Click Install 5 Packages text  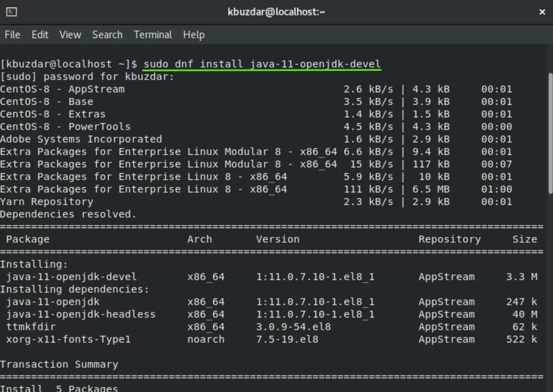click(59, 388)
